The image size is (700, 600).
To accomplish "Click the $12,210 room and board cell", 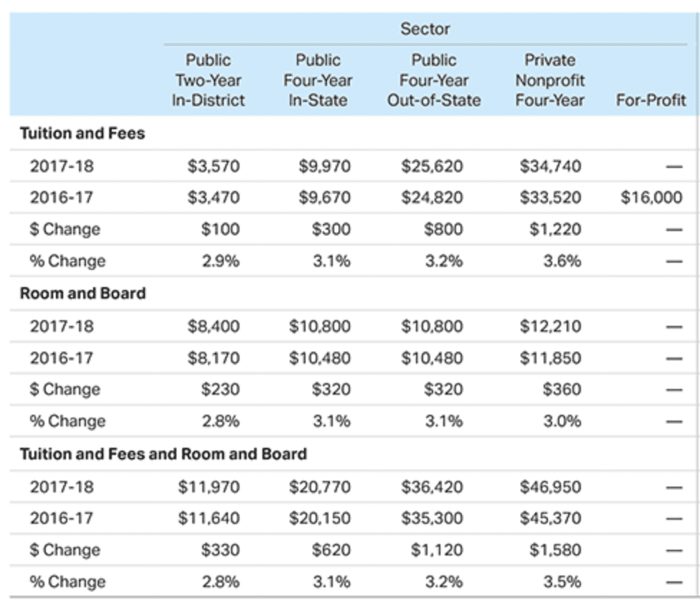I will point(550,327).
